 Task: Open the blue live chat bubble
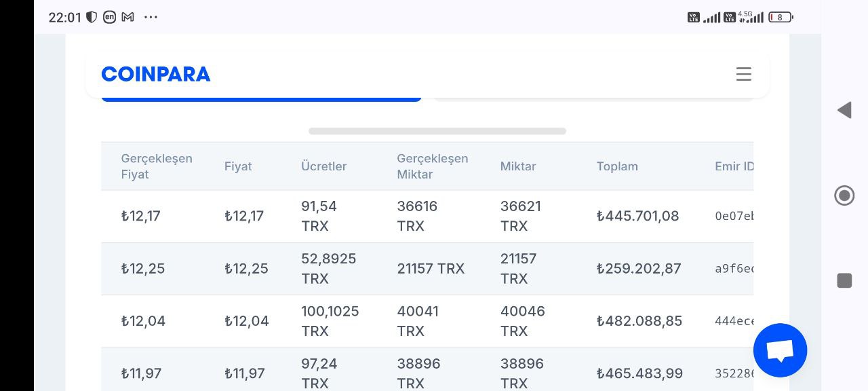coord(780,350)
